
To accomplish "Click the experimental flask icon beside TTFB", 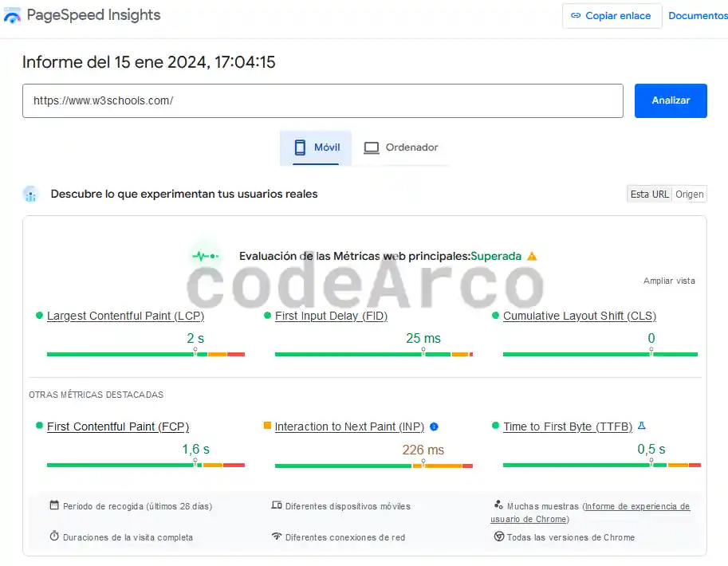I will tap(642, 426).
